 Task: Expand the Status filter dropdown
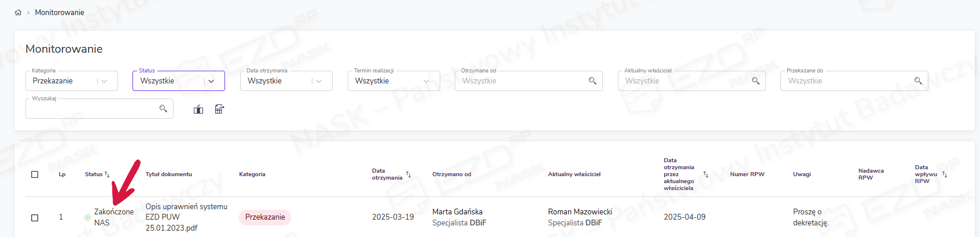211,81
